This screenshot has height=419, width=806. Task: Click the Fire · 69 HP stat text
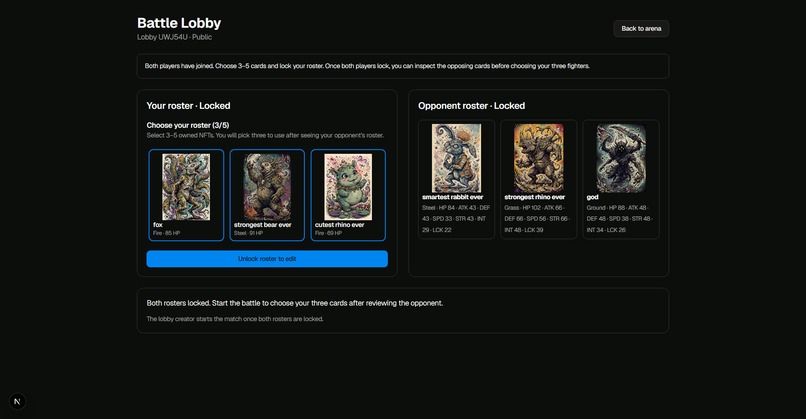click(x=328, y=233)
